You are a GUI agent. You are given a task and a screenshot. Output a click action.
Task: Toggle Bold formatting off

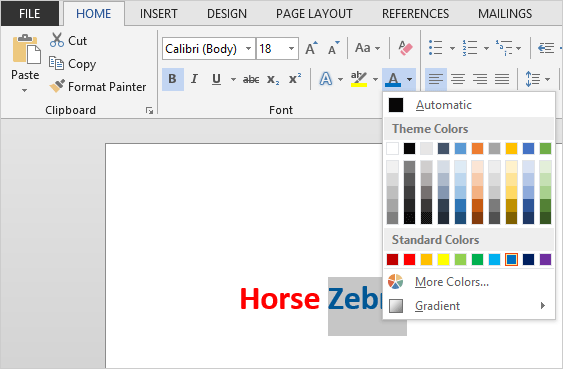[x=173, y=79]
